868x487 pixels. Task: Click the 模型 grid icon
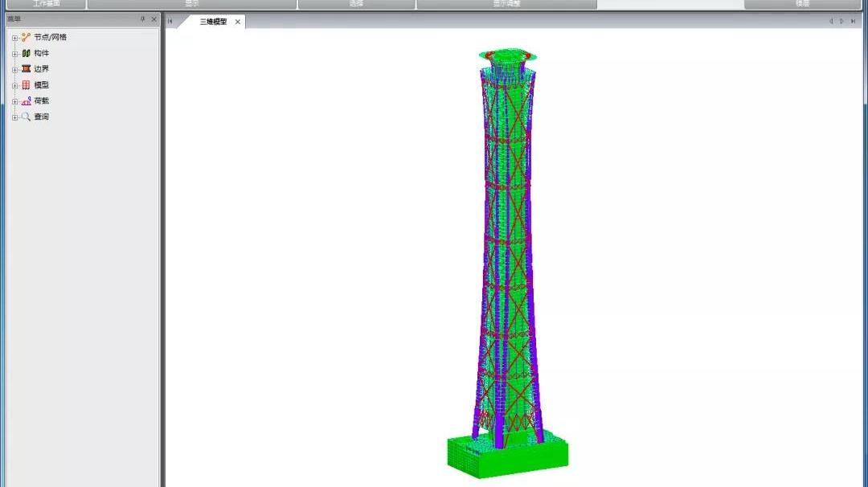point(26,84)
